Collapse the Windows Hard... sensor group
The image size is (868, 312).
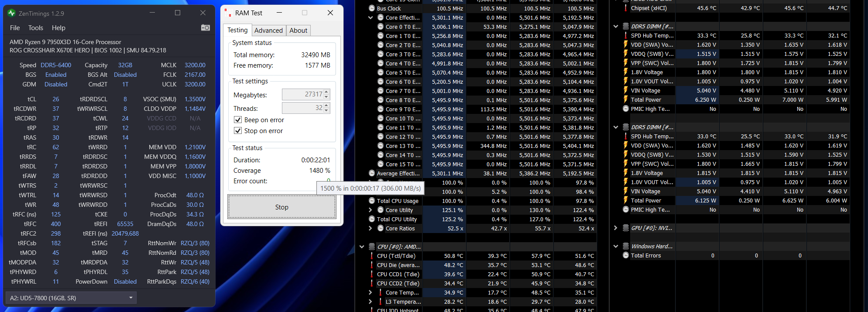[x=615, y=247]
